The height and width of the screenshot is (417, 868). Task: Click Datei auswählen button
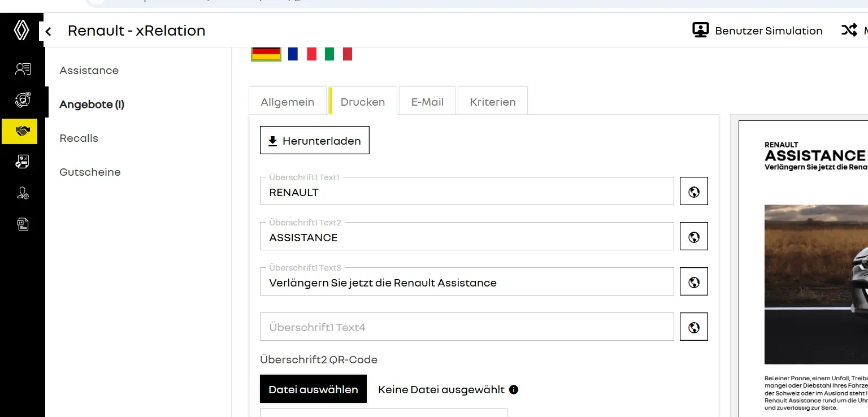pyautogui.click(x=314, y=389)
